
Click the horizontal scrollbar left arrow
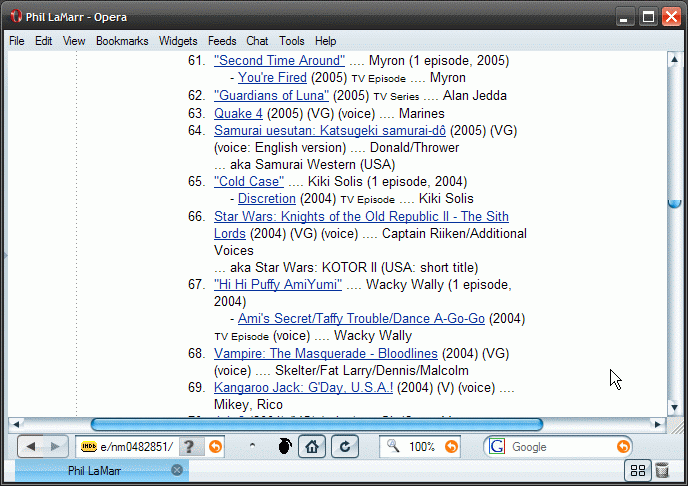coord(16,424)
